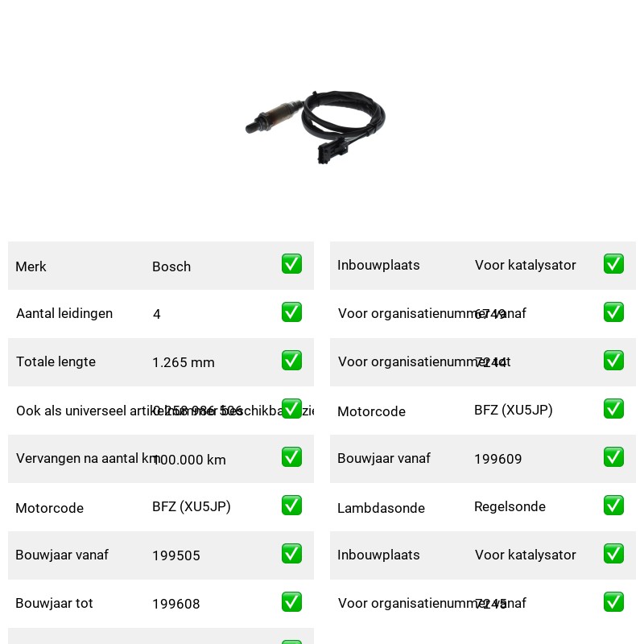Click the checkmark for organisatienummer 7245
Viewport: 644px width, 644px height.
pyautogui.click(x=613, y=602)
